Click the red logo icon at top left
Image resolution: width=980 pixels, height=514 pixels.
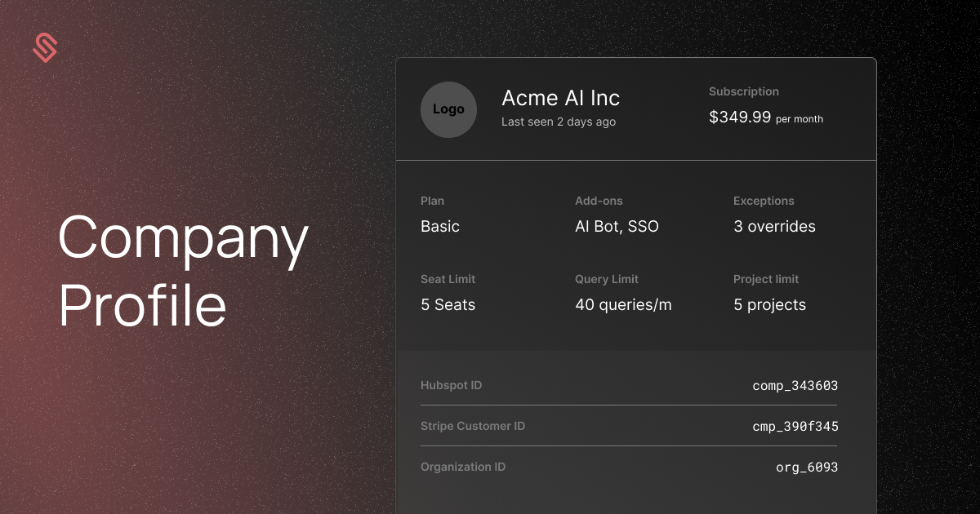coord(45,48)
